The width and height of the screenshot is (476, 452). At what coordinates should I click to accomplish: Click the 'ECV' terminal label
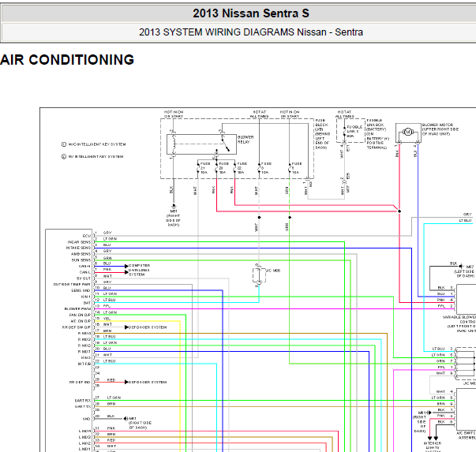pos(87,236)
